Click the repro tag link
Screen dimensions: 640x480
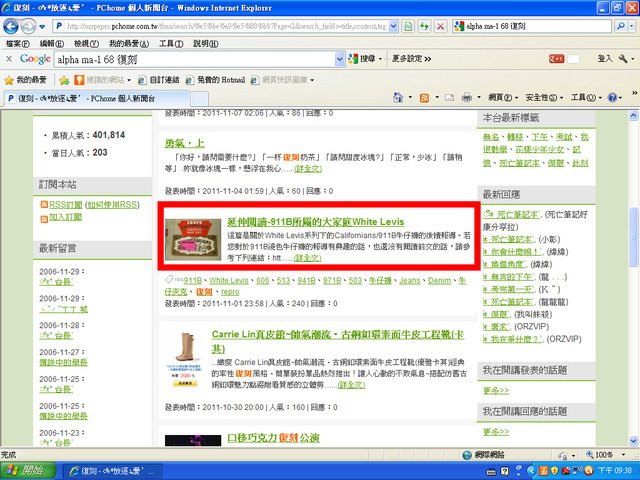[x=230, y=292]
